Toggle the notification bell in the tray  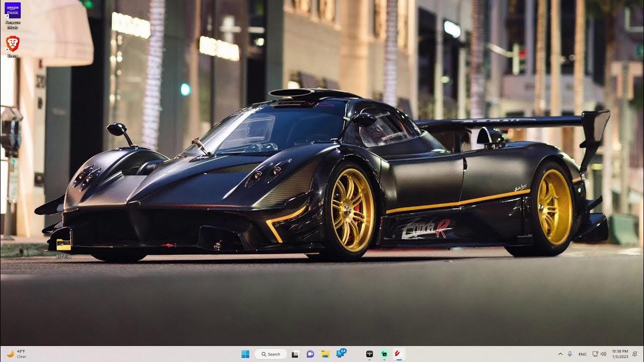(635, 354)
